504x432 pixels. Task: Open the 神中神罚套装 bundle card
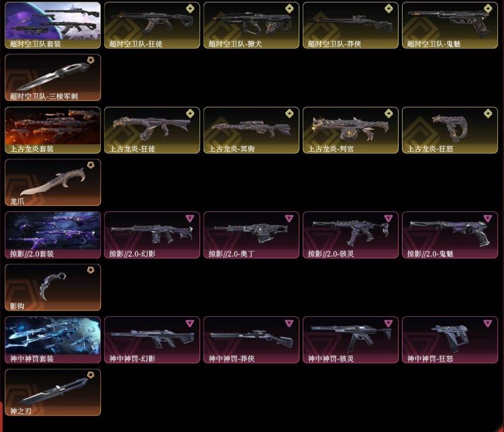(x=53, y=340)
